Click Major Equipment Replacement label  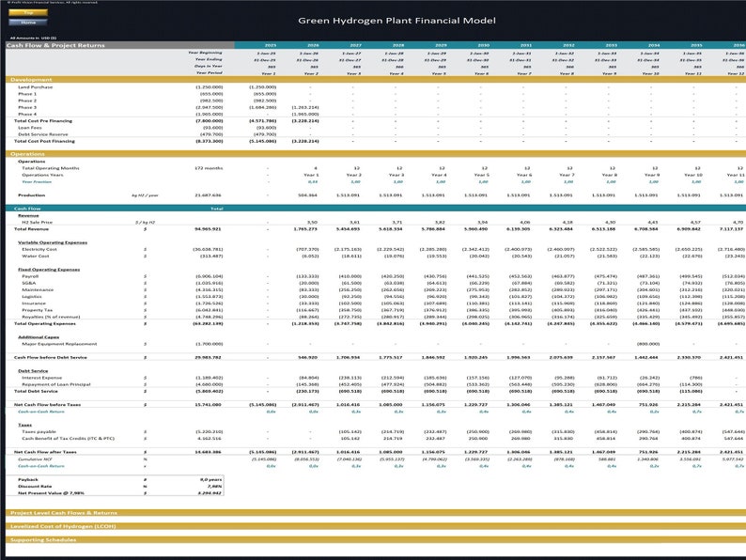pyautogui.click(x=59, y=344)
